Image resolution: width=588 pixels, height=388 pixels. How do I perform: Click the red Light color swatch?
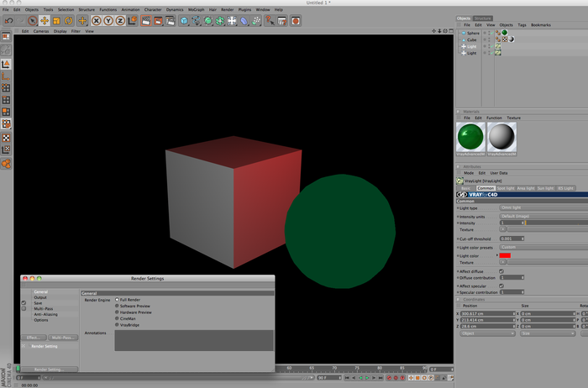(505, 255)
